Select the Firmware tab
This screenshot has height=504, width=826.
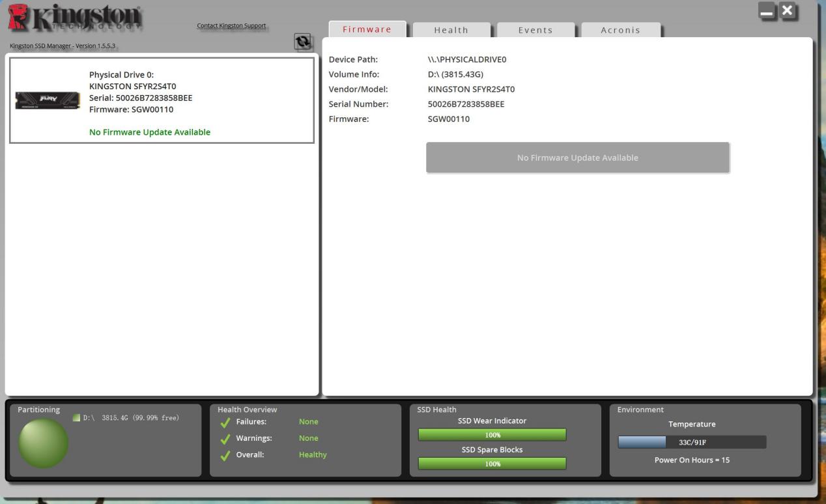[x=367, y=29]
